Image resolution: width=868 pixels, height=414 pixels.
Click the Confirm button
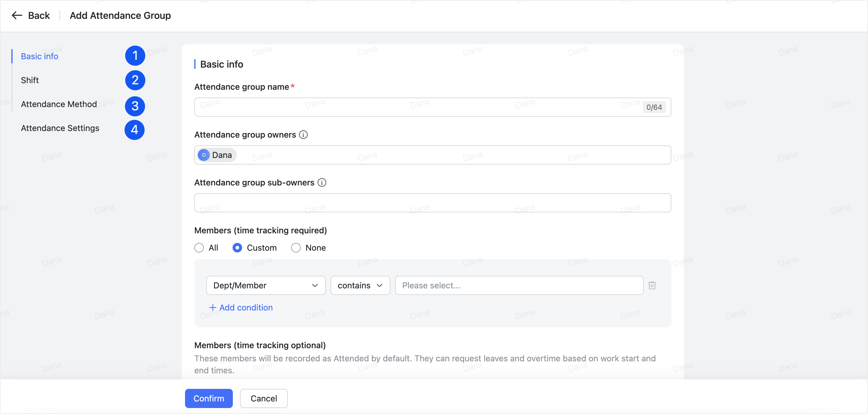(209, 398)
